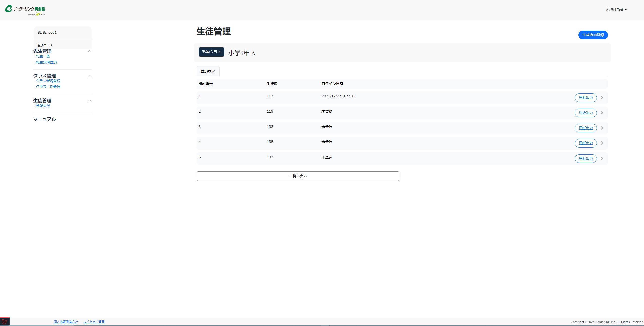Viewport: 644px width, 326px height.
Task: Collapse the 生徒管理 sidebar section
Action: (x=89, y=101)
